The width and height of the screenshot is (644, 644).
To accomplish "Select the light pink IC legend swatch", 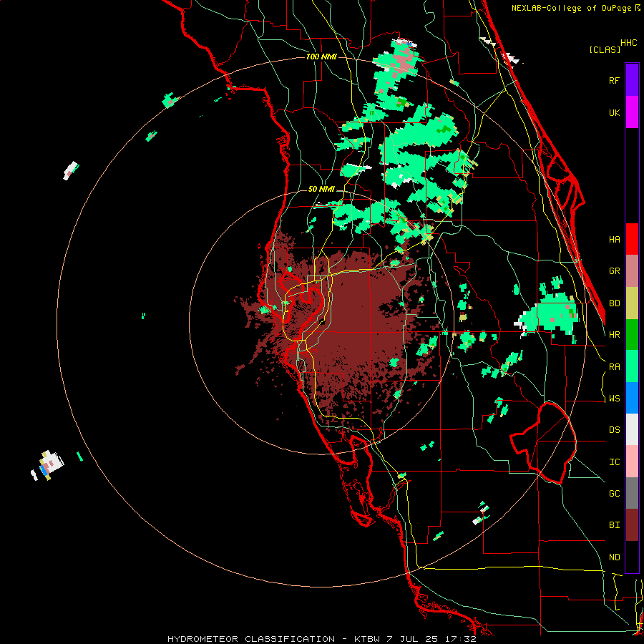I will (632, 462).
